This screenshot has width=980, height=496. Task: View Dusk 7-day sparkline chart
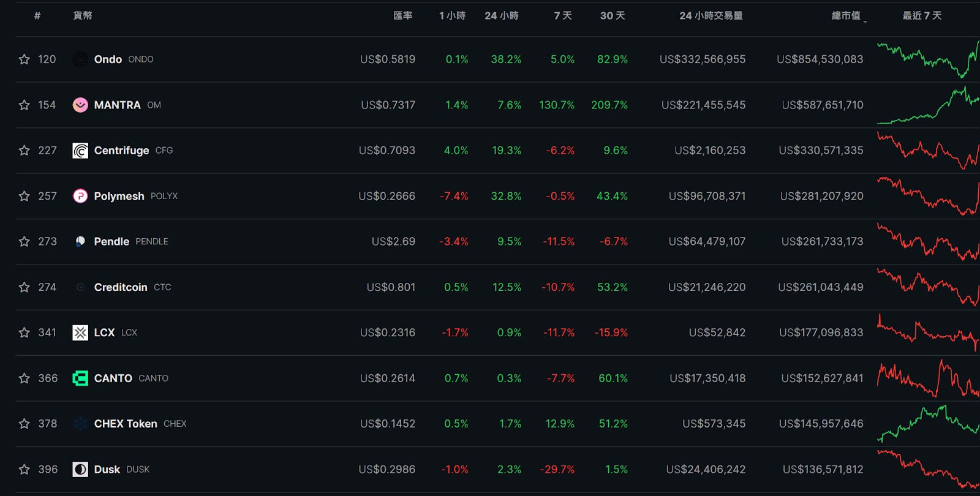tap(928, 469)
